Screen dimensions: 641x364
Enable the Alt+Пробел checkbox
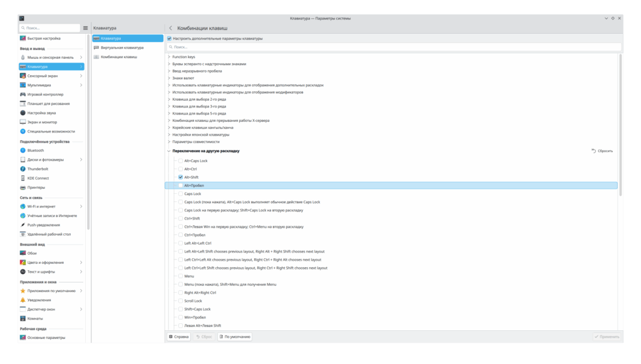pos(181,186)
